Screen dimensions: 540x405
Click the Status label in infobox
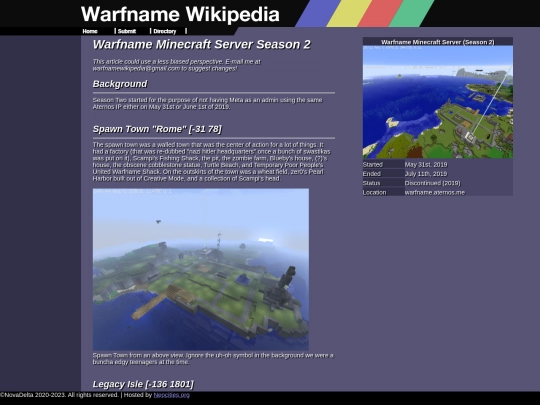[372, 183]
